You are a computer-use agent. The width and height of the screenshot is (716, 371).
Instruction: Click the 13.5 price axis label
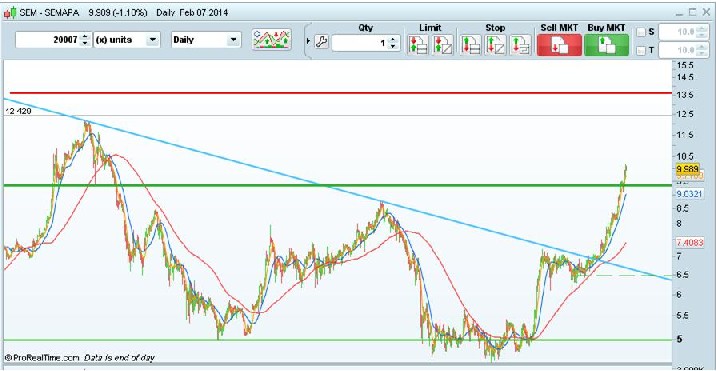[x=685, y=95]
